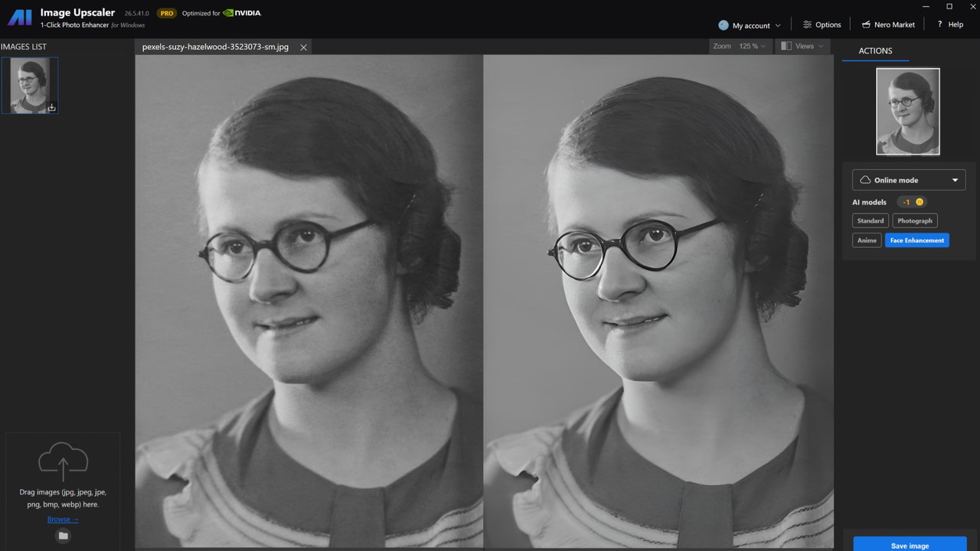Click the download icon on the list thumbnail
980x551 pixels.
[x=51, y=108]
